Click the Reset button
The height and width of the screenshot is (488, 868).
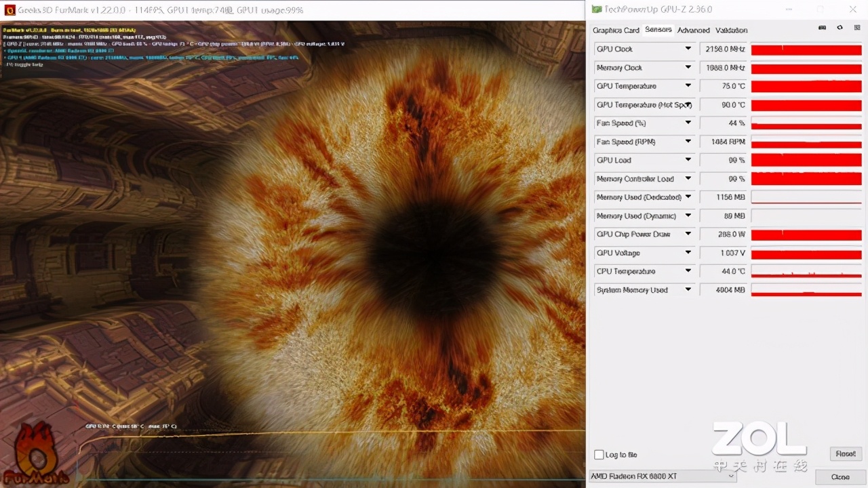845,454
